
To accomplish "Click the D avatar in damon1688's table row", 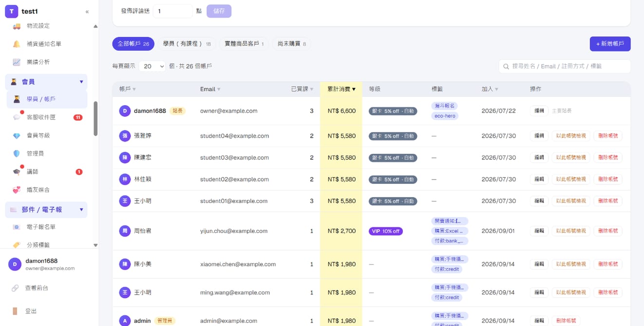I will click(125, 111).
